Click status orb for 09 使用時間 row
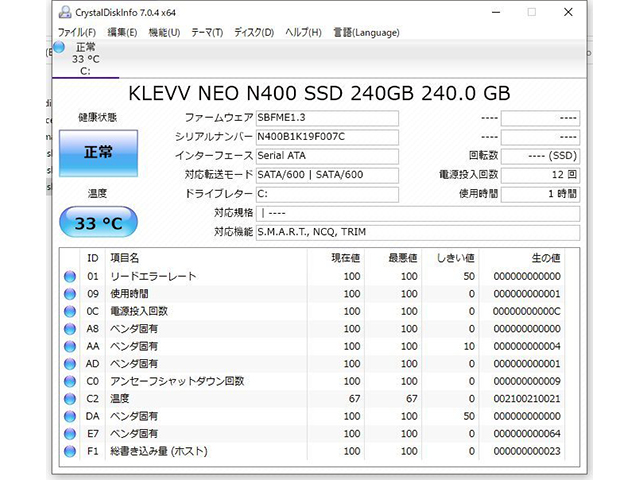The image size is (640, 480). click(70, 294)
